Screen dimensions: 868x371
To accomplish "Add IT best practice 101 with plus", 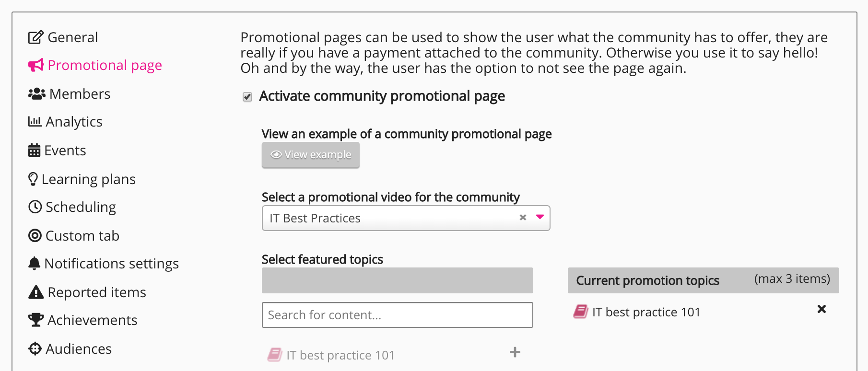I will 515,352.
